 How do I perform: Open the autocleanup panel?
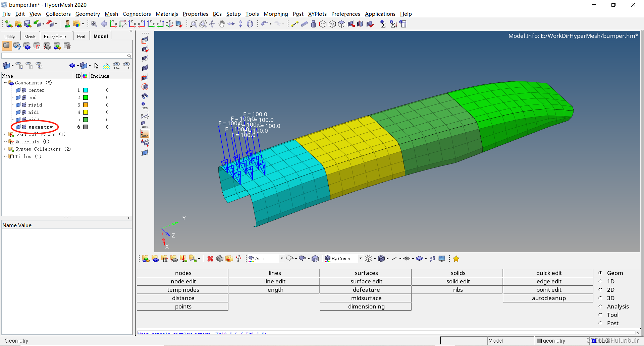point(549,298)
